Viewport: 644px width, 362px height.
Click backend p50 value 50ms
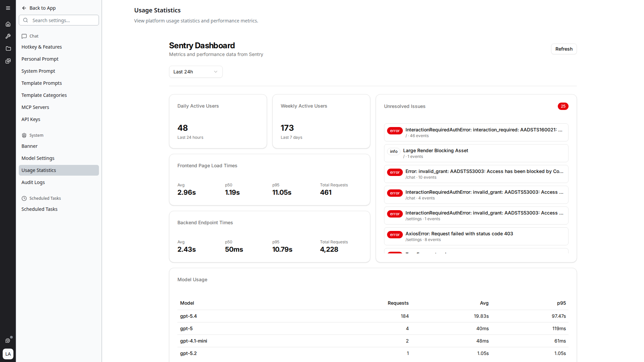[234, 249]
